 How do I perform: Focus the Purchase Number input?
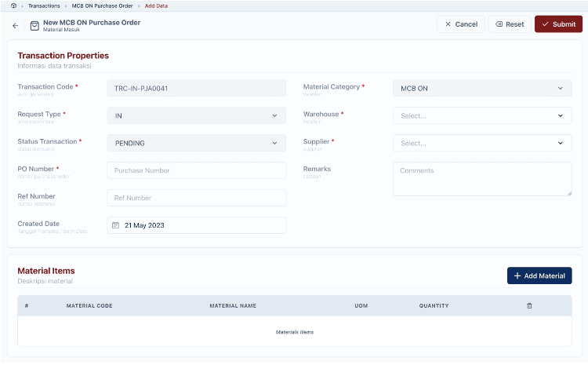(x=197, y=170)
